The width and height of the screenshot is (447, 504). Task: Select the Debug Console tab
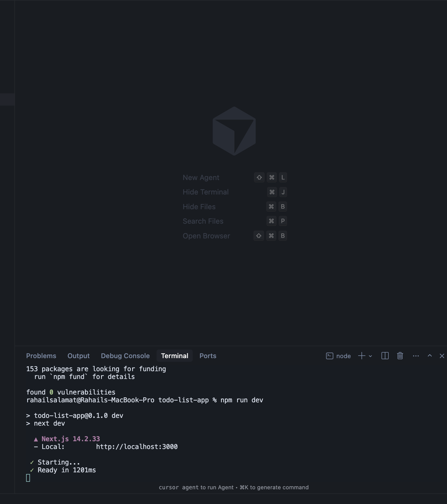coord(125,356)
